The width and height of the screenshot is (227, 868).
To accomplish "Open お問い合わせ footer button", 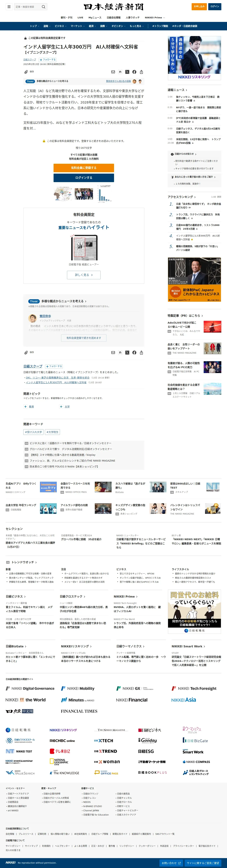I will [171, 863].
